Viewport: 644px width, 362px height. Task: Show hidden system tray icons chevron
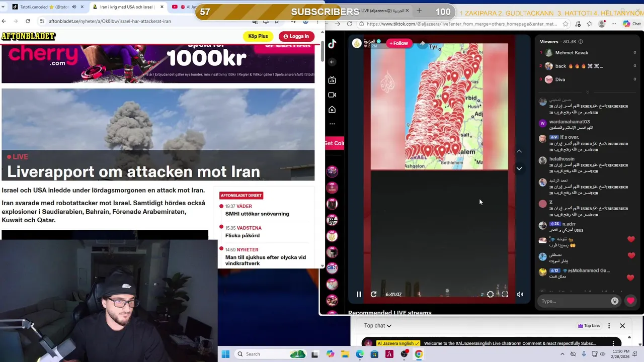pyautogui.click(x=561, y=354)
